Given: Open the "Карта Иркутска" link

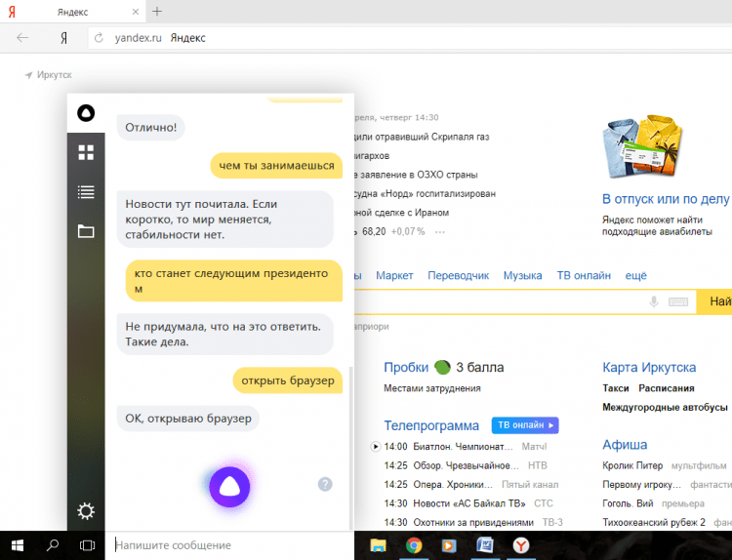Looking at the screenshot, I should [649, 368].
